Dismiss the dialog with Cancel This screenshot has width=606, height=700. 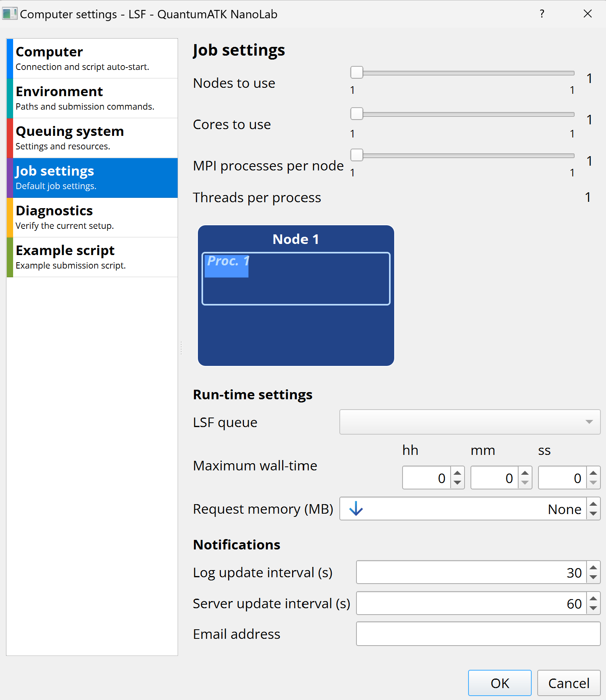(569, 683)
